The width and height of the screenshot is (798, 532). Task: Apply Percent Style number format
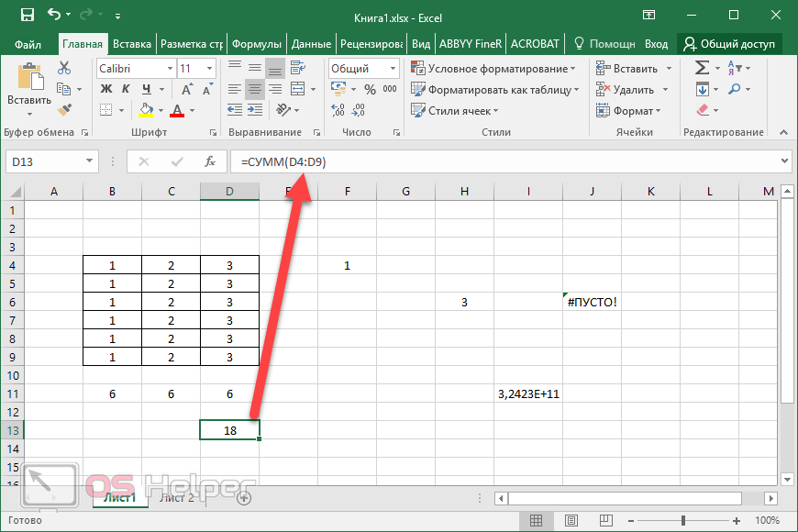[370, 89]
